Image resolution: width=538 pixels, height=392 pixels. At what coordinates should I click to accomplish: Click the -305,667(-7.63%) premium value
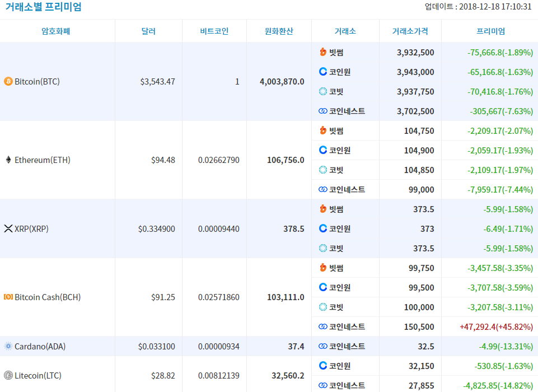pyautogui.click(x=501, y=111)
